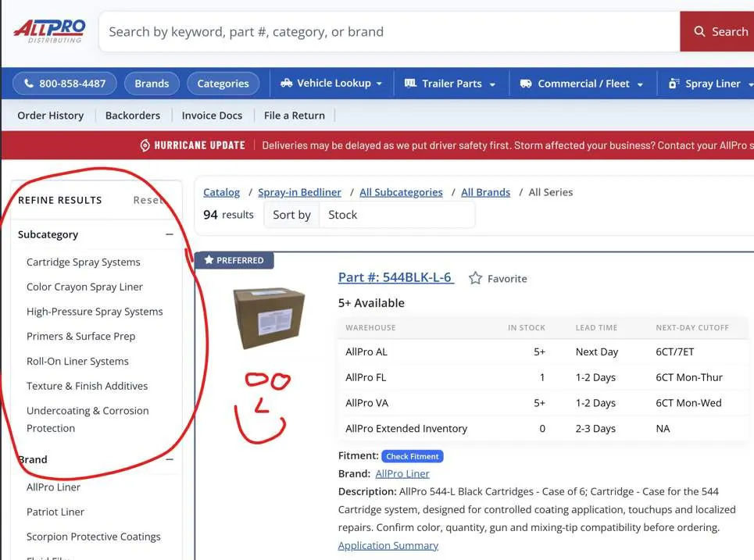Click the All Series breadcrumb text

click(551, 192)
